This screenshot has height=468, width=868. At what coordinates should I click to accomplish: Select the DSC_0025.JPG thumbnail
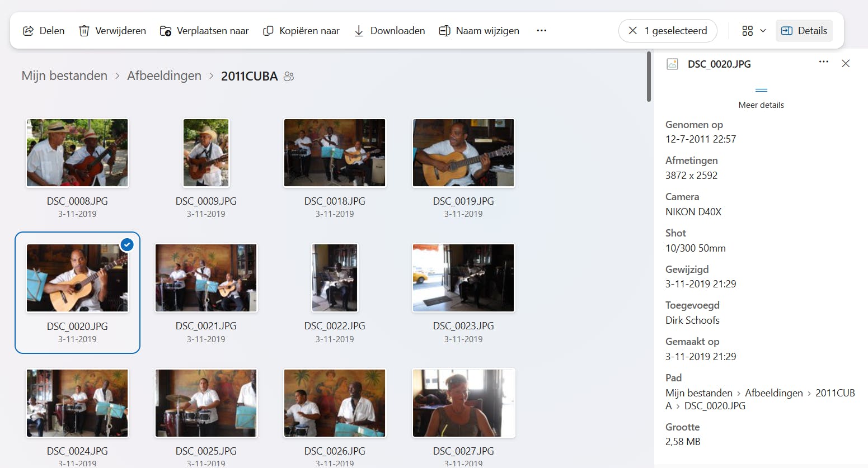click(x=206, y=403)
